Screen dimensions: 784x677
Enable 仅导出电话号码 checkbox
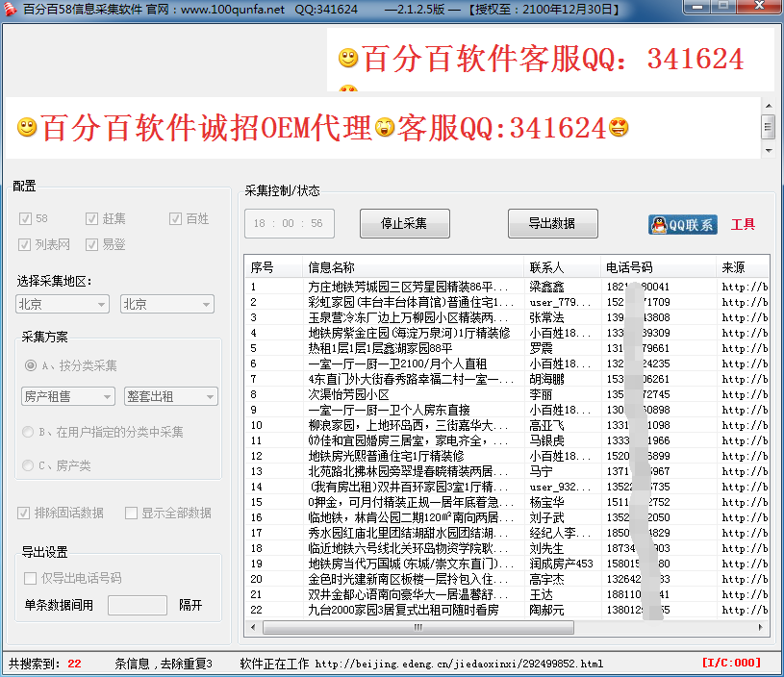30,578
